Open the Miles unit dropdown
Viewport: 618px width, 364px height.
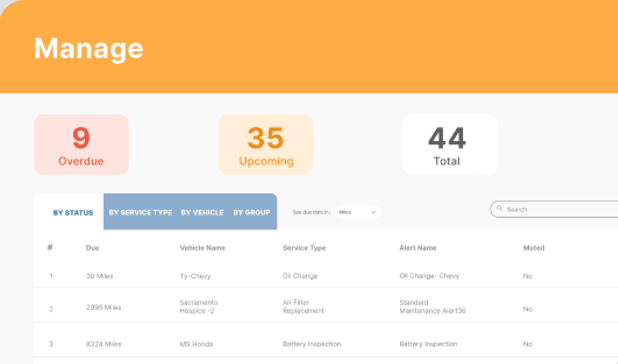point(358,212)
